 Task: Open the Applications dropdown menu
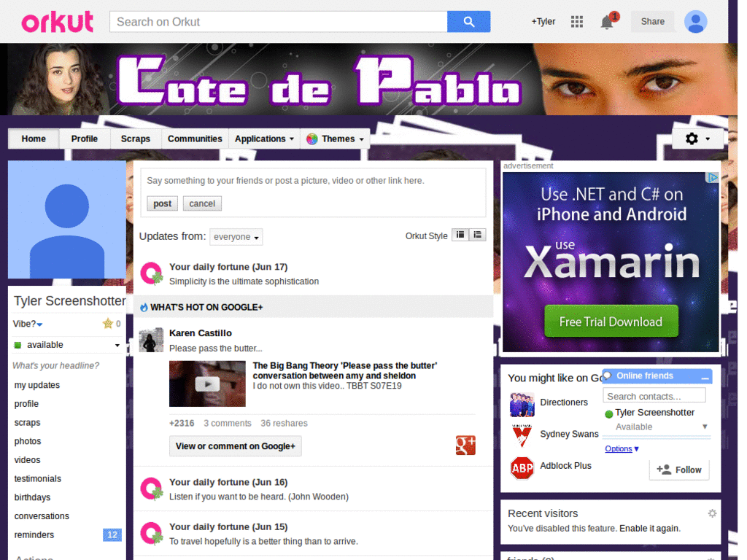click(x=264, y=139)
